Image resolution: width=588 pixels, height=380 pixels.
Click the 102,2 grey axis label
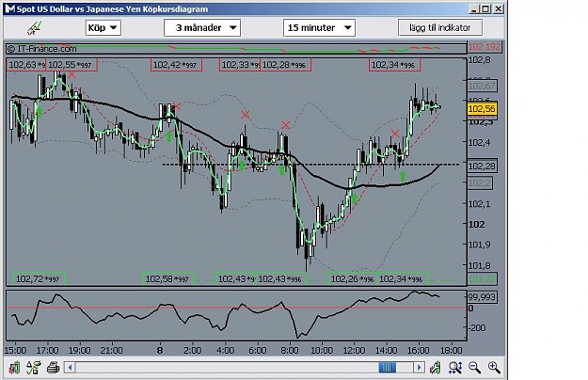pos(480,182)
